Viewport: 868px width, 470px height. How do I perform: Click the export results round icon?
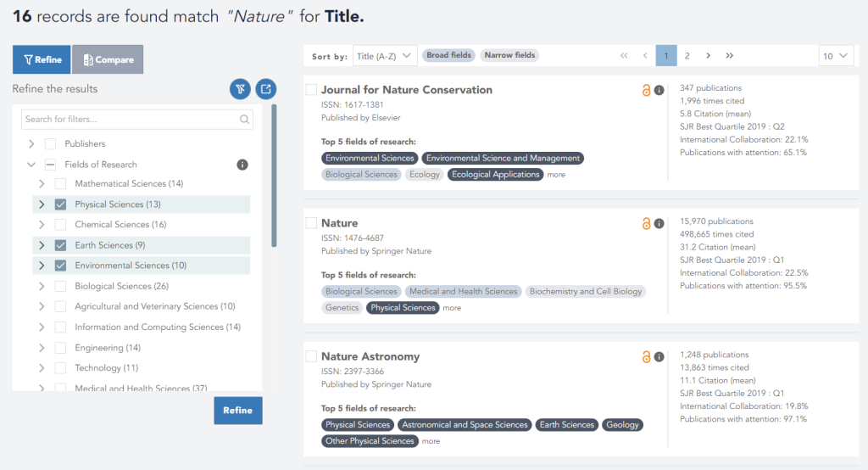click(265, 89)
